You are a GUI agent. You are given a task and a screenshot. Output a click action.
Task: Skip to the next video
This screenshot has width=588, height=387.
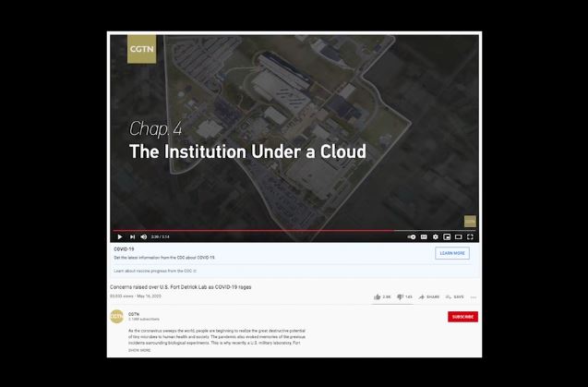tap(132, 236)
